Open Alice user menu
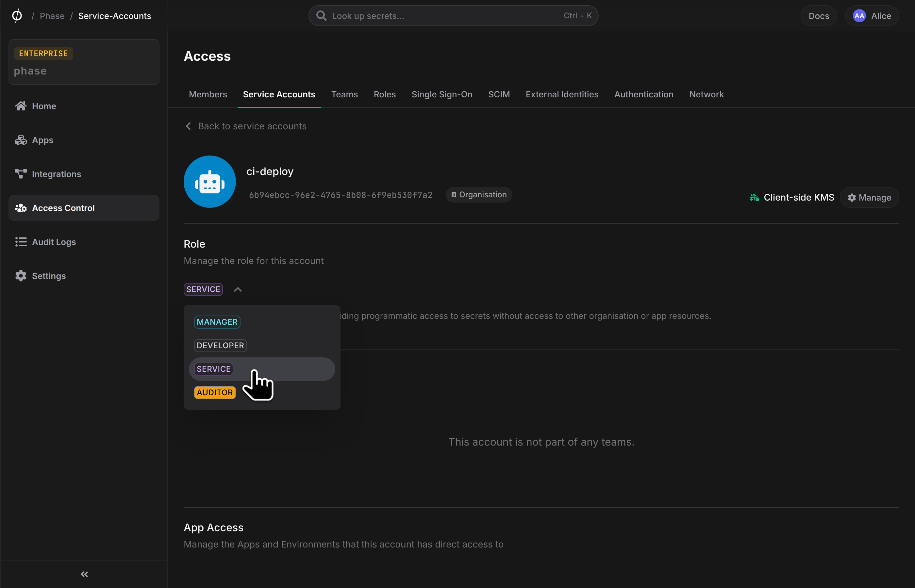The height and width of the screenshot is (588, 915). click(x=872, y=16)
